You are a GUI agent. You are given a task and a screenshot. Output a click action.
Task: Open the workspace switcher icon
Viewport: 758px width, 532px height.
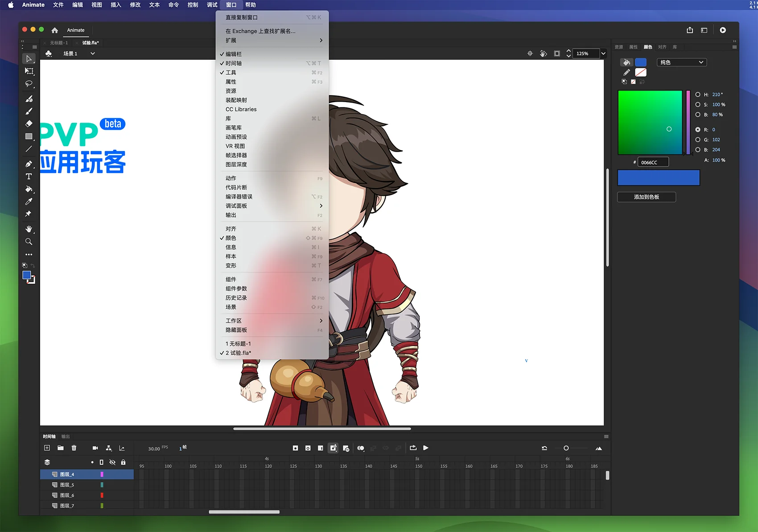[x=704, y=30]
